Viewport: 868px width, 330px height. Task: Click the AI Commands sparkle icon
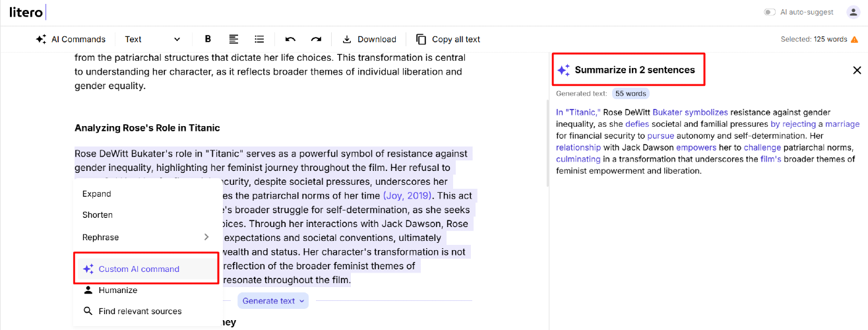[x=41, y=39]
